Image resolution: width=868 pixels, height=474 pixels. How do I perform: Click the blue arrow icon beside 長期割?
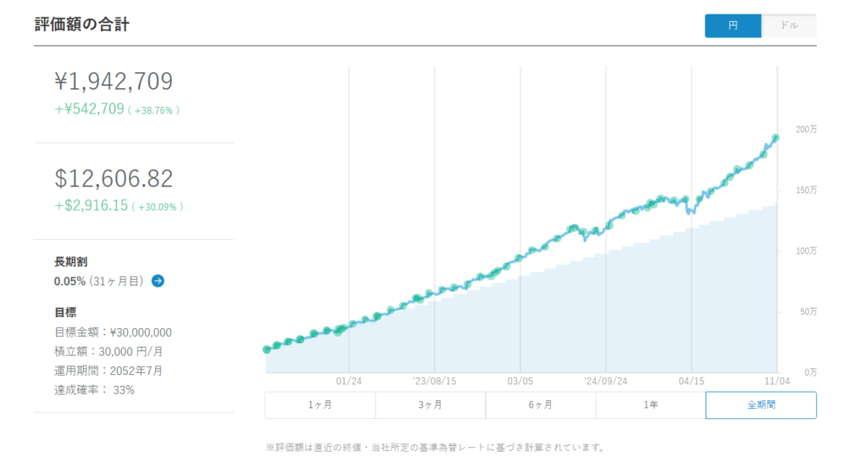[x=158, y=281]
